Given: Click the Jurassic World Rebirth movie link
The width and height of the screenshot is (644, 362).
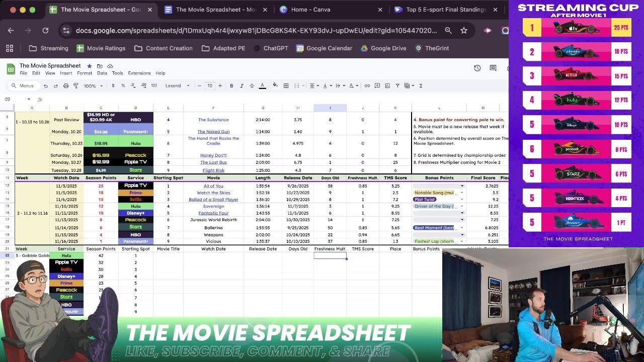Looking at the screenshot, I should click(213, 220).
